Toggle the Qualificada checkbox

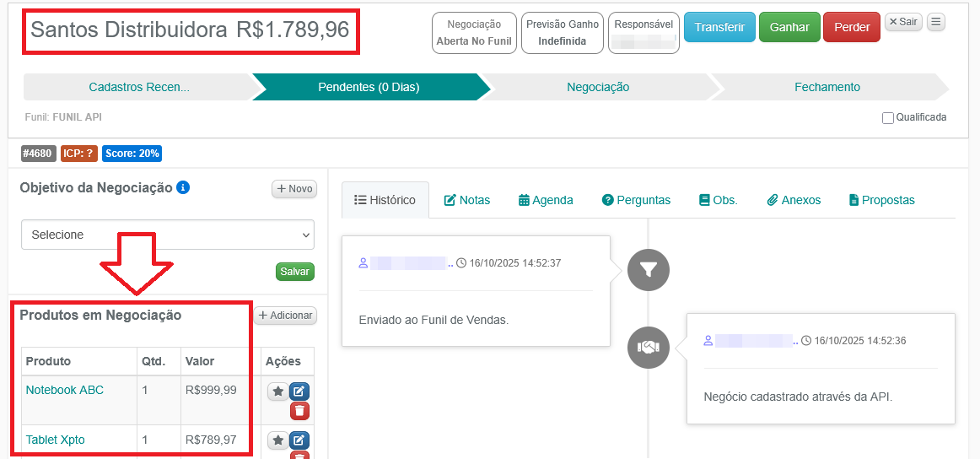point(888,118)
